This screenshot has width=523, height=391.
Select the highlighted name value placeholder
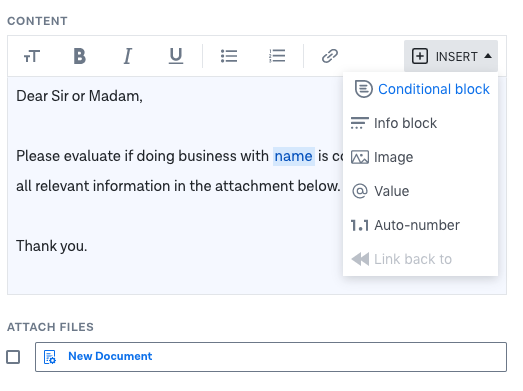[294, 156]
